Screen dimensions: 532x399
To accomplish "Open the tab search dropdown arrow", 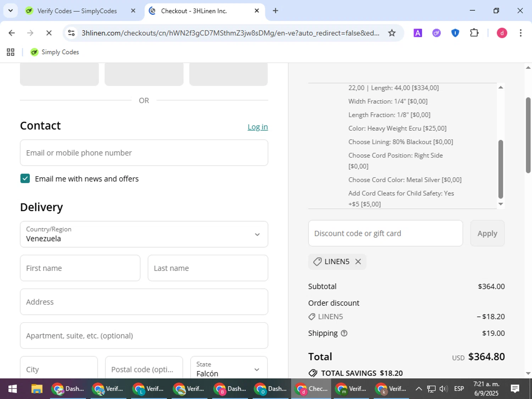I will coord(11,11).
